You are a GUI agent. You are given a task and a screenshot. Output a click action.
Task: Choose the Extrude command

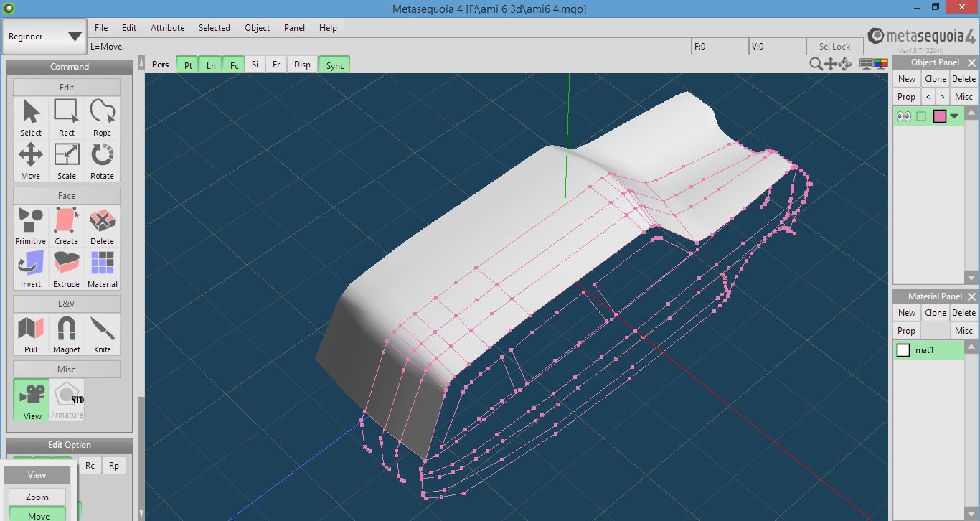[x=67, y=269]
